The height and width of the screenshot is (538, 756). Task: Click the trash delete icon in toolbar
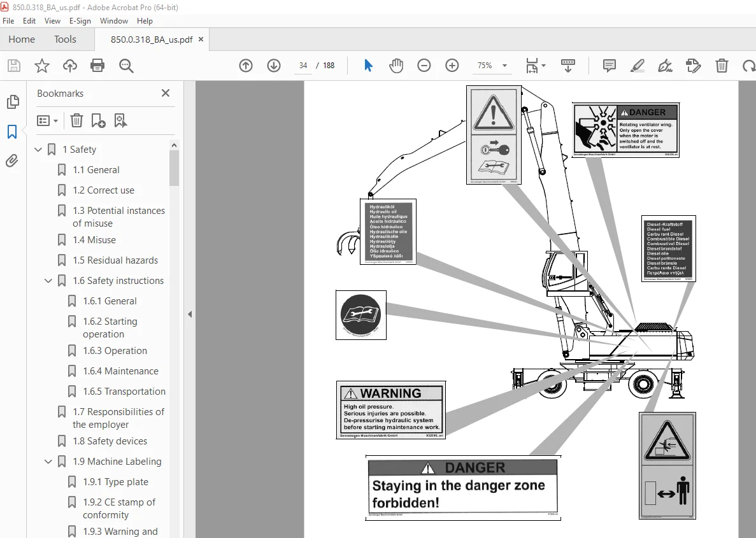(722, 66)
